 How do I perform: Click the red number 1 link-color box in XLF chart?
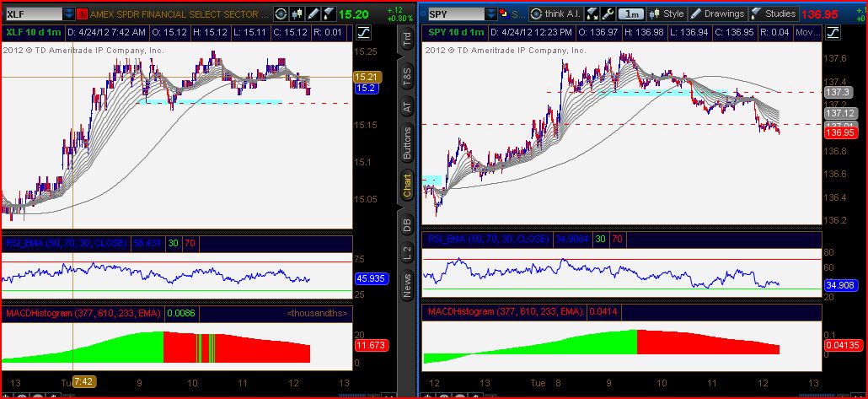(x=82, y=13)
